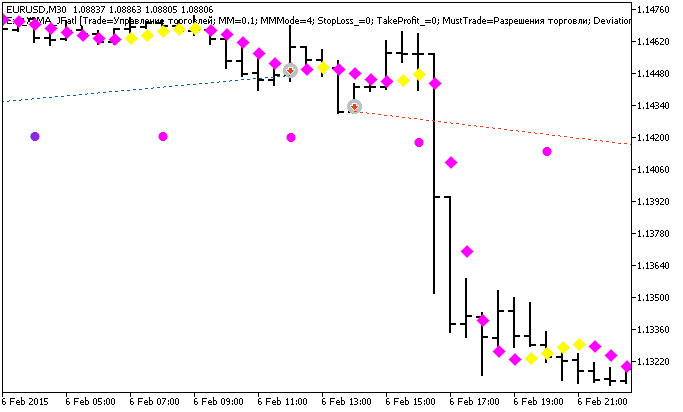
Task: Click the 1.13780 price scale label
Action: (x=653, y=233)
